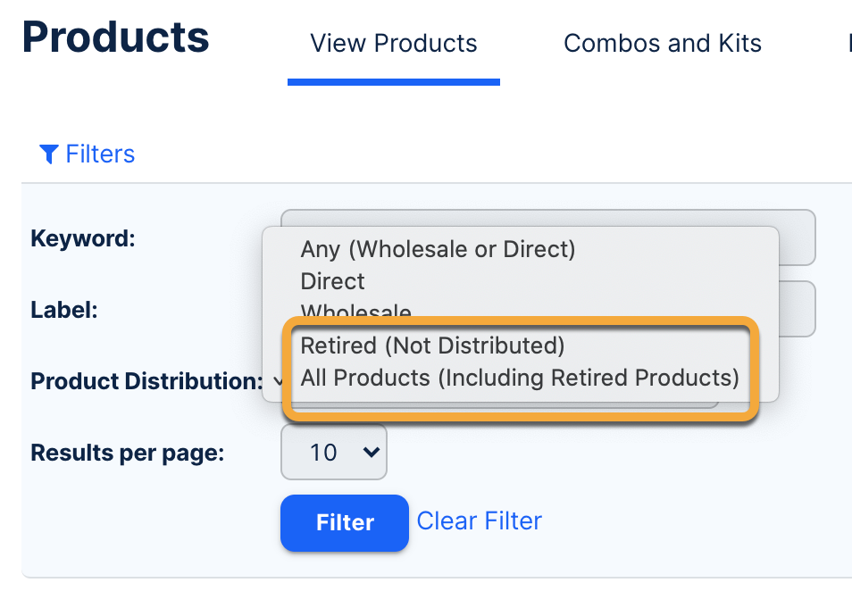Image resolution: width=852 pixels, height=616 pixels.
Task: Choose "All Products (Including Retired Products)"
Action: click(x=520, y=378)
